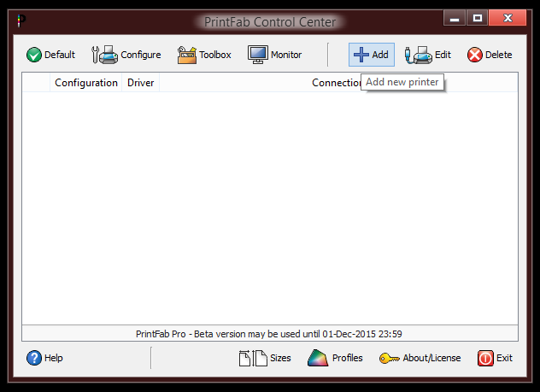Screen dimensions: 540x392
Task: Sort by the Configuration column header
Action: pyautogui.click(x=85, y=83)
